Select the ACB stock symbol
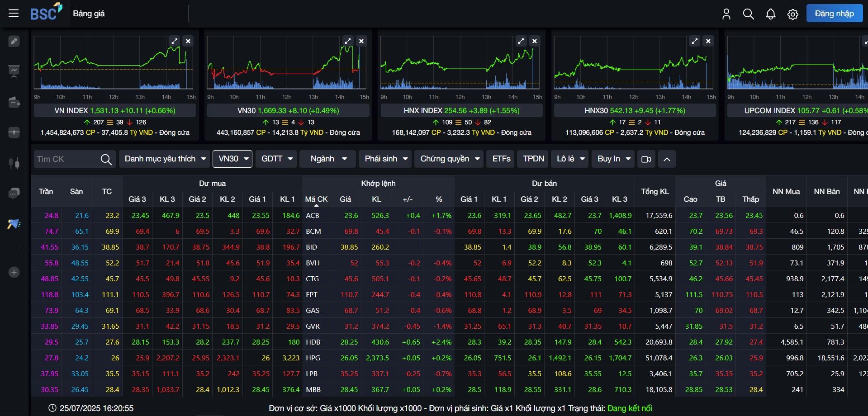This screenshot has width=868, height=416. point(313,216)
